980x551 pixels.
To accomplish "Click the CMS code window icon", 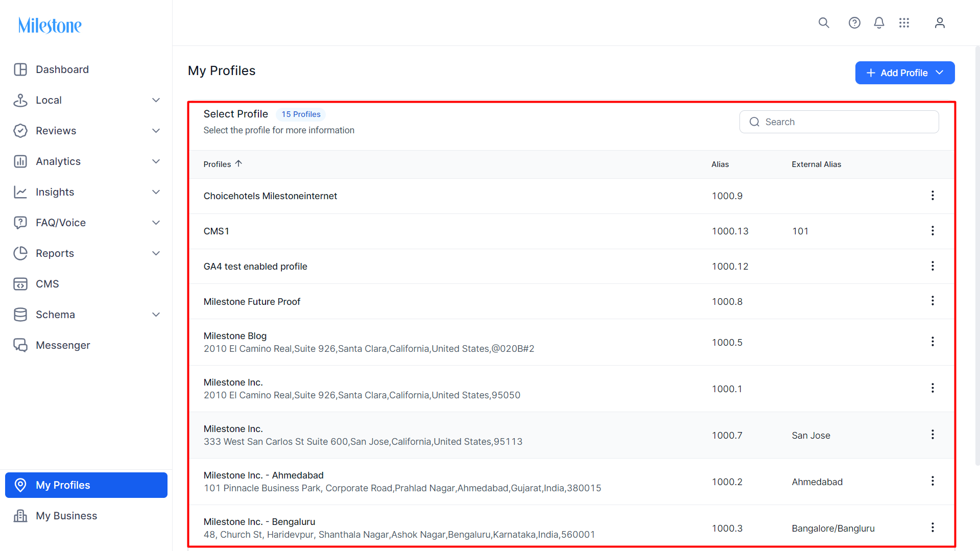I will coord(20,284).
